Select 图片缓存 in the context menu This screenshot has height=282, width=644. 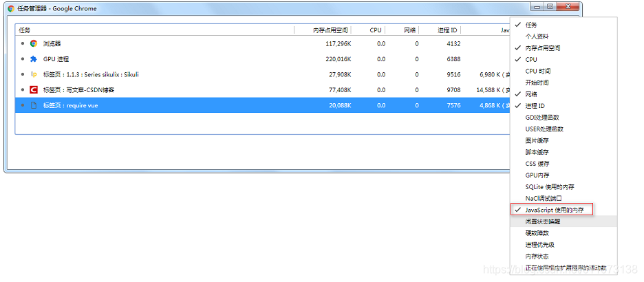pos(563,140)
